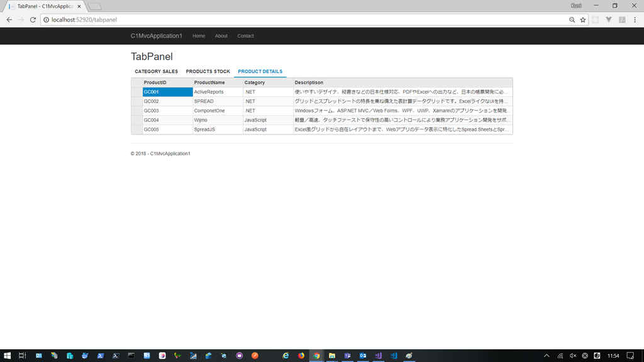The image size is (644, 362).
Task: Sort by the ProductID column header
Action: point(167,82)
